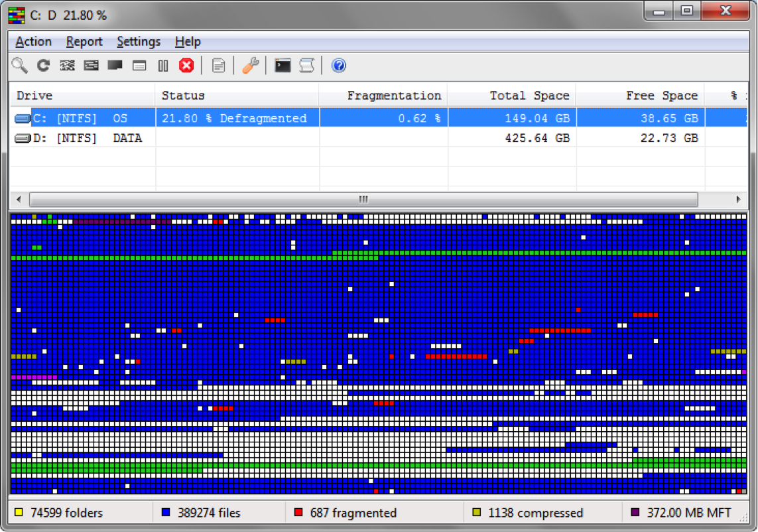
Task: Run Full optimization solid dark block icon
Action: pos(115,65)
